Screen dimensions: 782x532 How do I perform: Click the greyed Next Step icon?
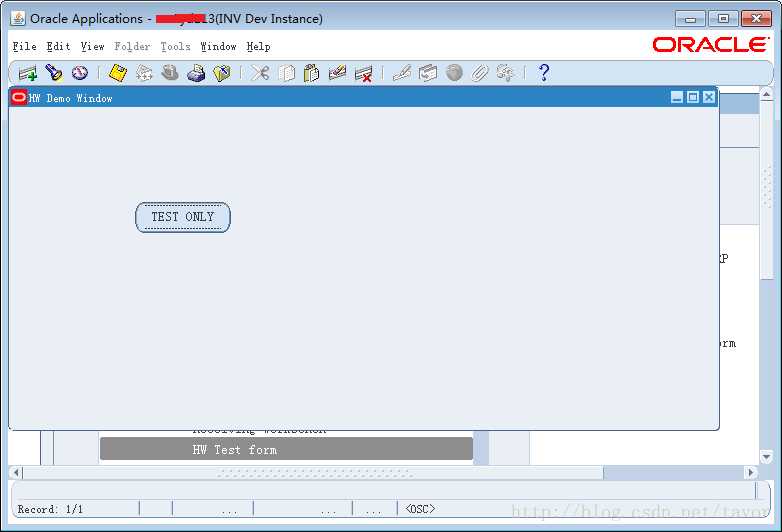tap(144, 73)
